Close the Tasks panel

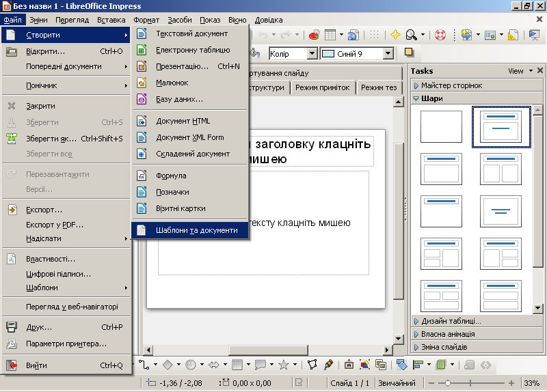(x=540, y=71)
